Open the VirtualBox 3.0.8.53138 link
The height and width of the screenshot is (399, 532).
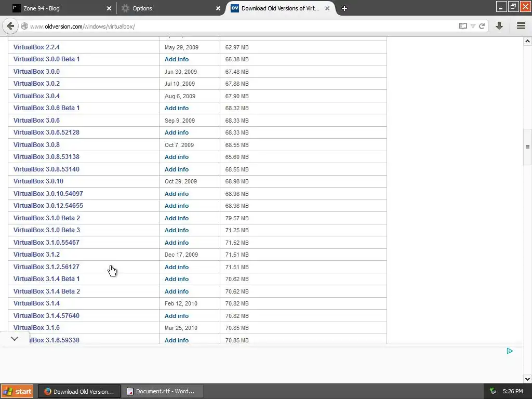pyautogui.click(x=46, y=157)
